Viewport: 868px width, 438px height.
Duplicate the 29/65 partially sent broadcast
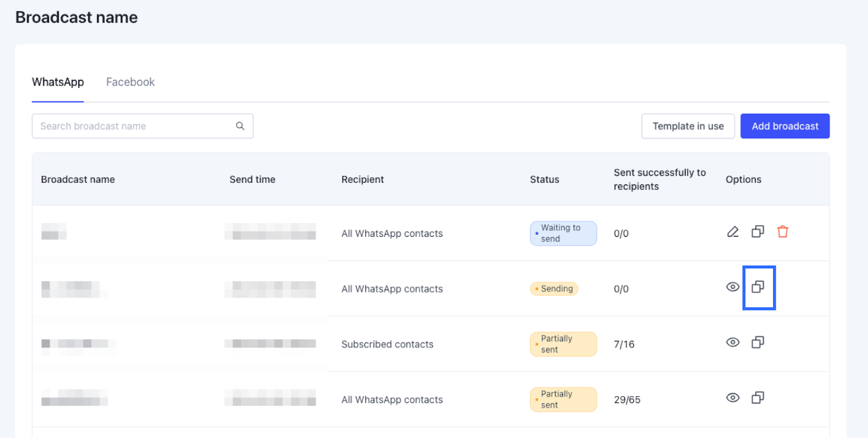coord(758,398)
